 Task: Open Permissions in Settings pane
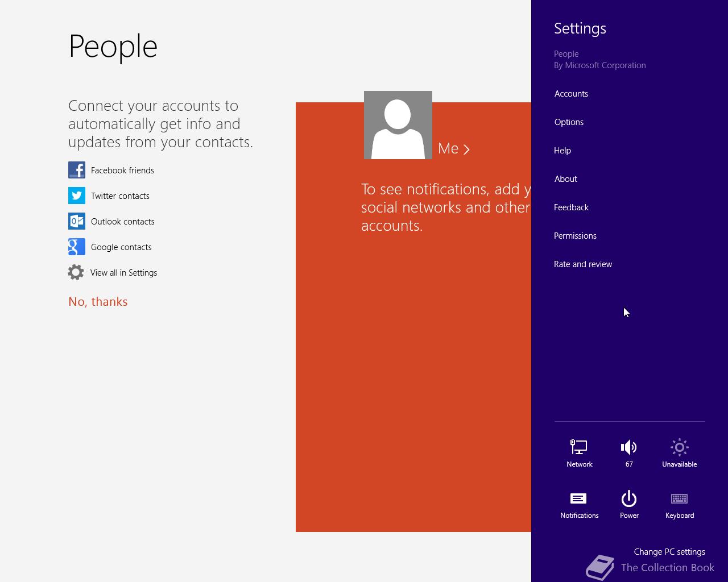pos(575,236)
